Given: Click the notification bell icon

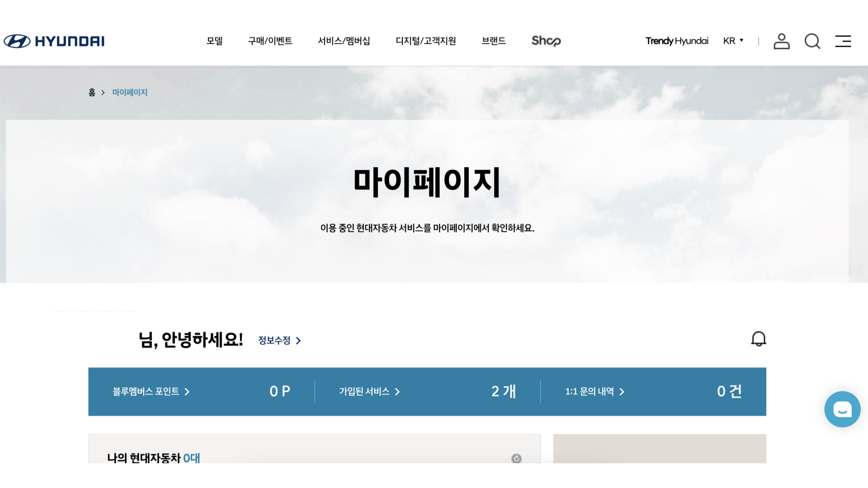Looking at the screenshot, I should click(x=758, y=339).
